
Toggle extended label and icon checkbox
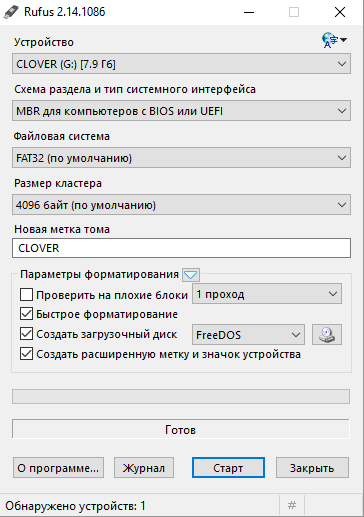[x=26, y=354]
